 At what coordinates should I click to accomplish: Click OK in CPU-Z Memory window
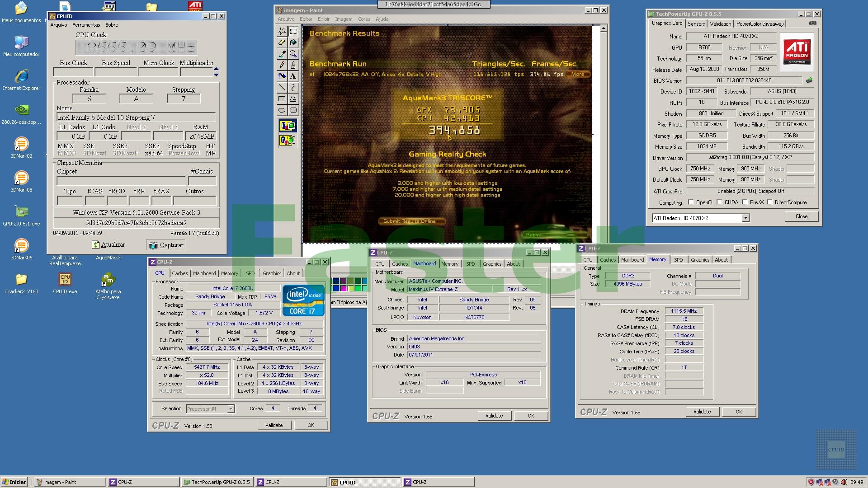pyautogui.click(x=738, y=412)
